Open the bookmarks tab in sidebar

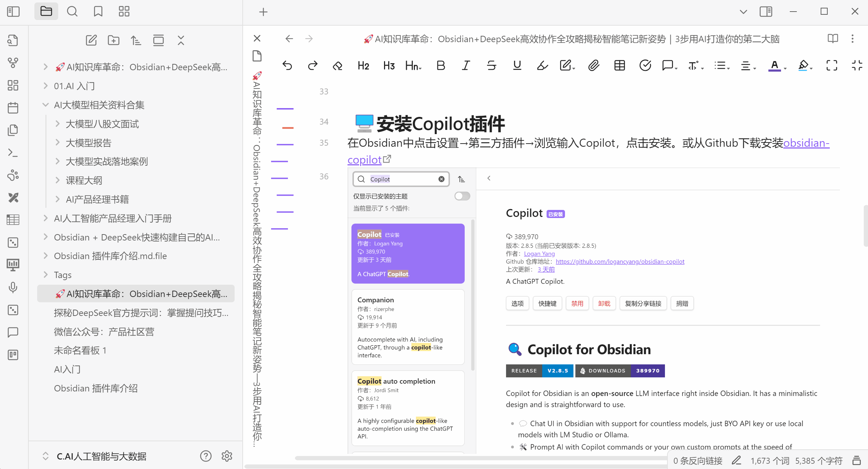[x=98, y=12]
